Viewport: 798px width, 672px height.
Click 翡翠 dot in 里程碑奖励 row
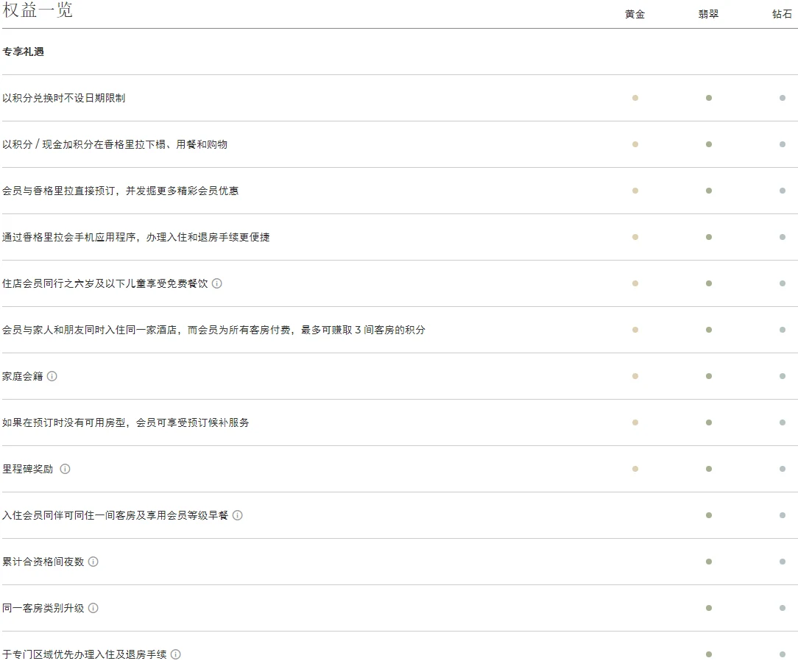click(x=709, y=469)
